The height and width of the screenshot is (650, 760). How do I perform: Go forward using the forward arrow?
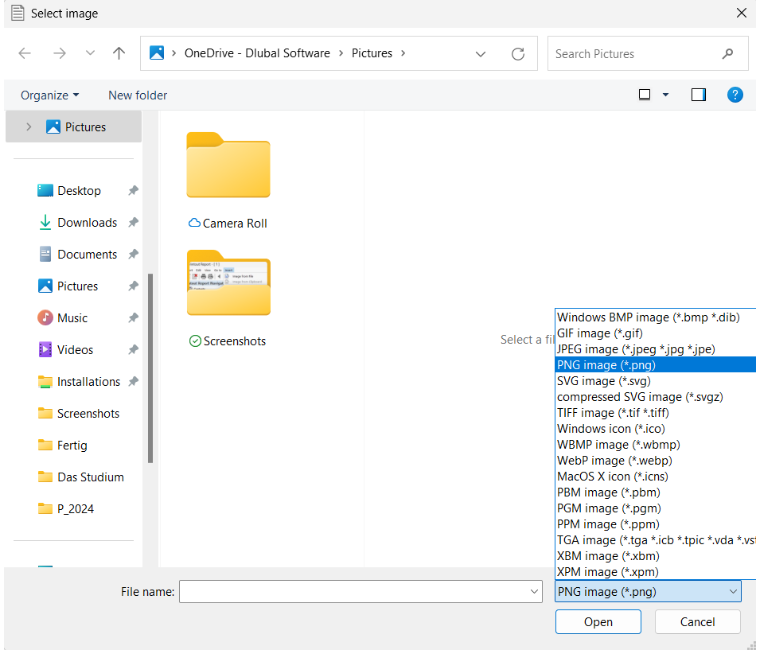click(x=59, y=53)
